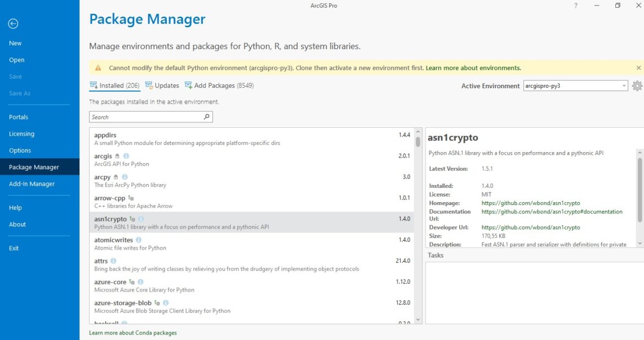The image size is (644, 340).
Task: Click the lock icon next to arcgis
Action: tap(117, 156)
